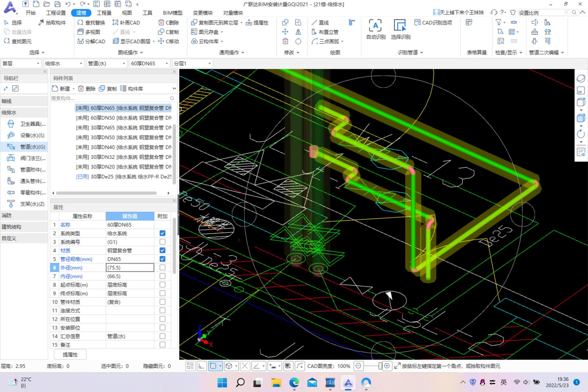Open CAD识别选项 settings
The width and height of the screenshot is (588, 392).
click(x=433, y=23)
